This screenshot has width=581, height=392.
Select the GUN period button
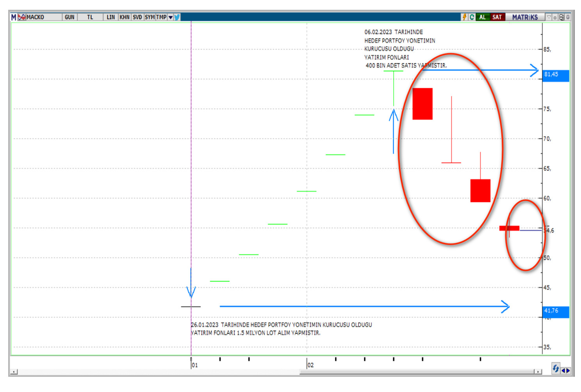(70, 17)
